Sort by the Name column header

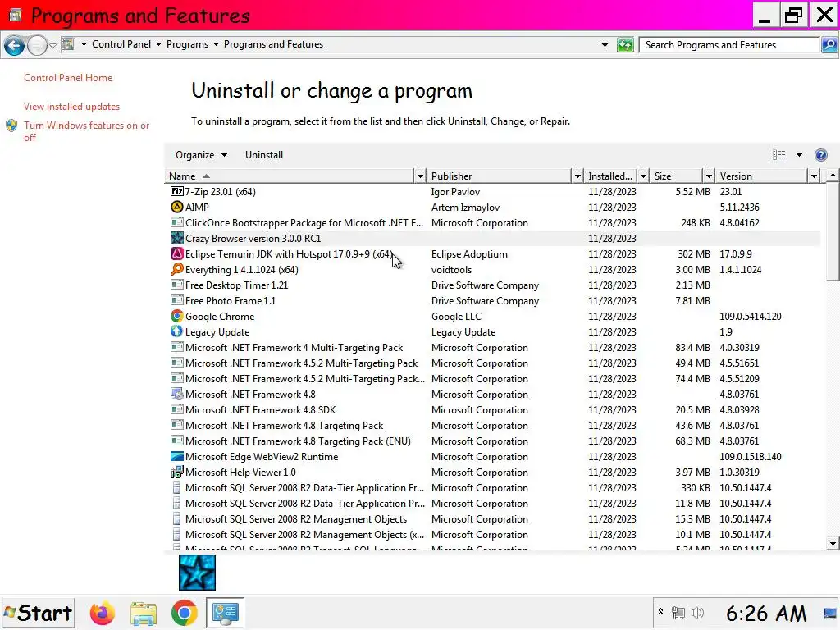click(290, 176)
